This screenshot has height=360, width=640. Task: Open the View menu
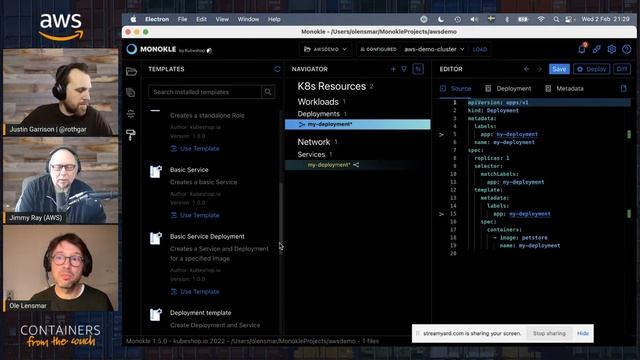pyautogui.click(x=222, y=19)
